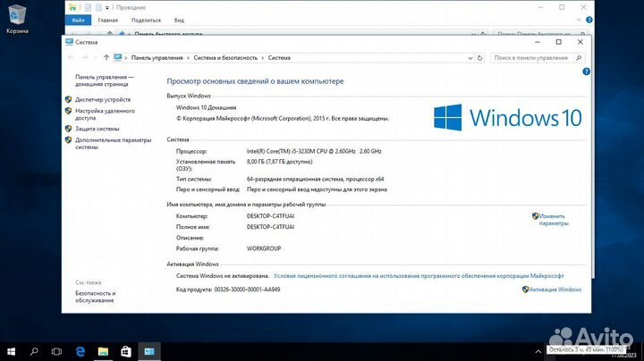The width and height of the screenshot is (644, 361).
Task: Open the Recycle Bin desktop icon
Action: [17, 20]
